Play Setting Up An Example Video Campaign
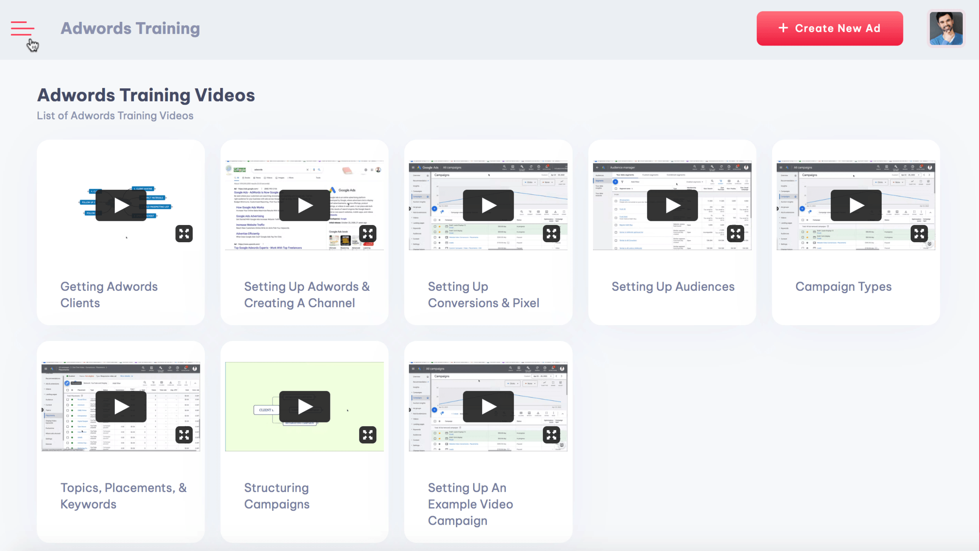Image resolution: width=980 pixels, height=551 pixels. coord(488,406)
